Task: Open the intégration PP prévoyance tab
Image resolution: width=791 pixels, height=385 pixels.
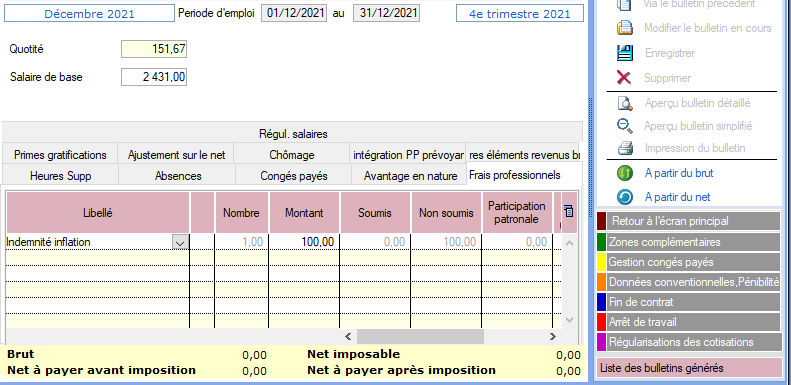Action: [408, 154]
